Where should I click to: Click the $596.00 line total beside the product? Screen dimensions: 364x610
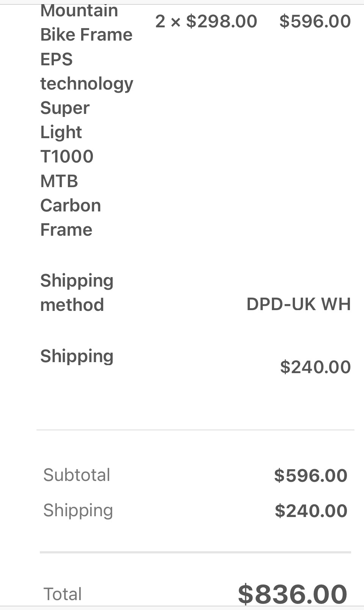click(315, 21)
